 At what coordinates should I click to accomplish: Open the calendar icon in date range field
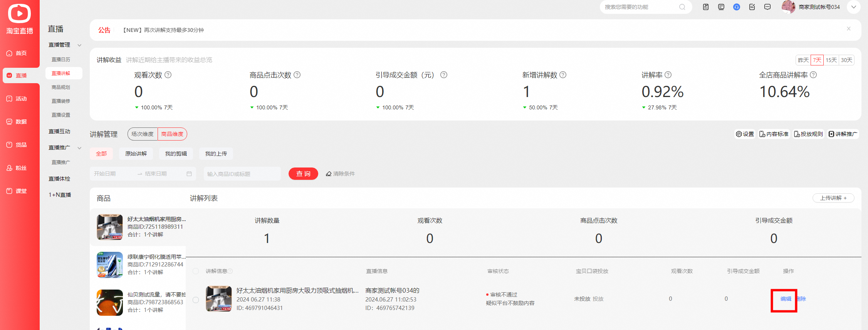pos(189,174)
